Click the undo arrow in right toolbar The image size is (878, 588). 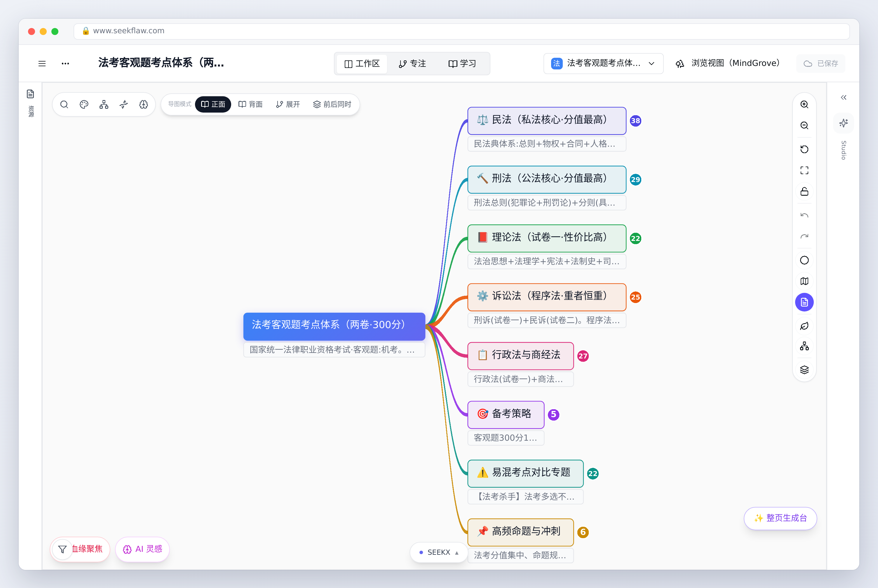[x=804, y=215]
